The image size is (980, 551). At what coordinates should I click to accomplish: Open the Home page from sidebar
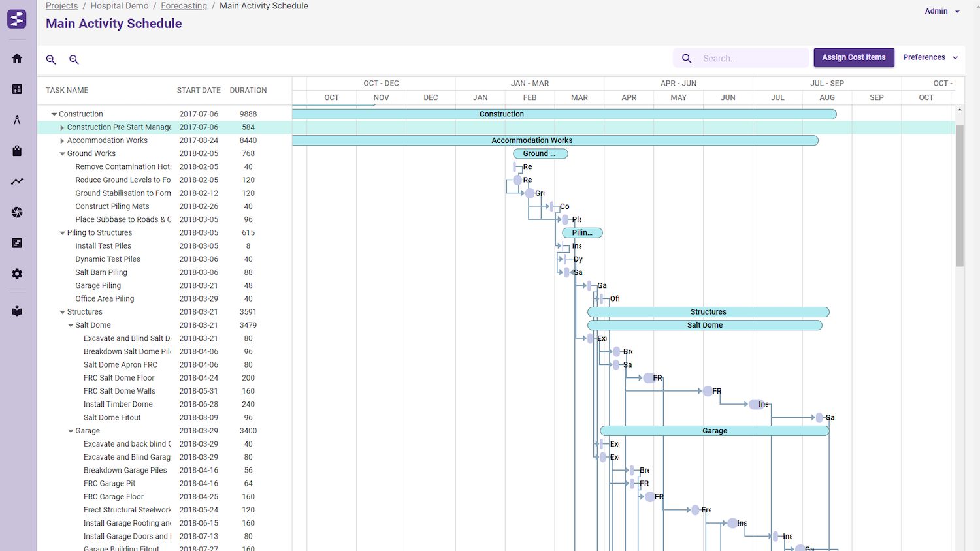point(17,58)
